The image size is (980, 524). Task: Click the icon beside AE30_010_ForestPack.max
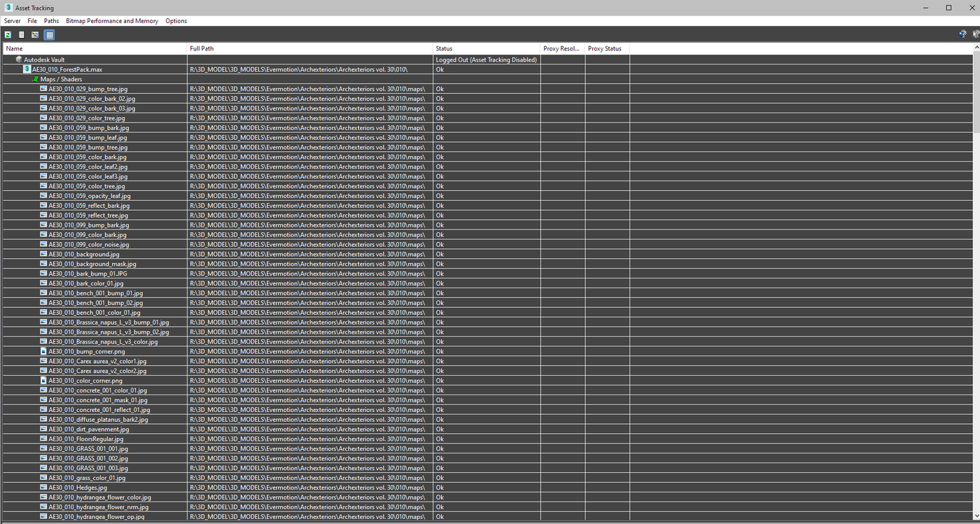point(27,69)
